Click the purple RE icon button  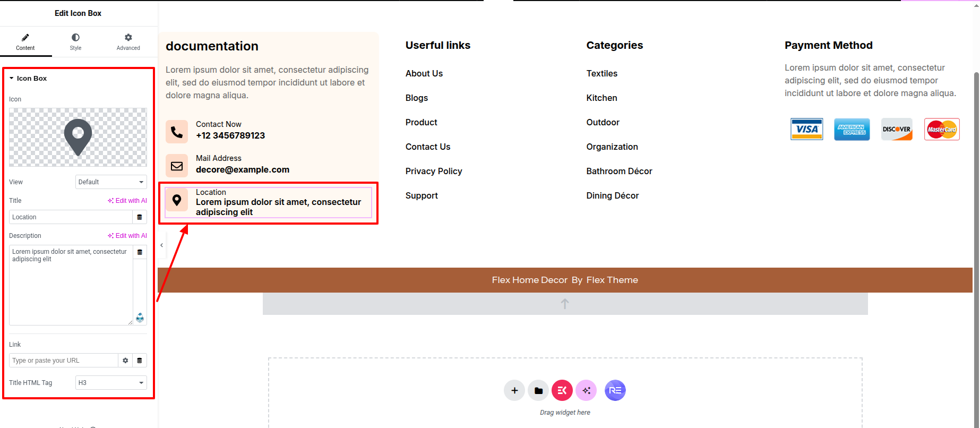click(615, 391)
